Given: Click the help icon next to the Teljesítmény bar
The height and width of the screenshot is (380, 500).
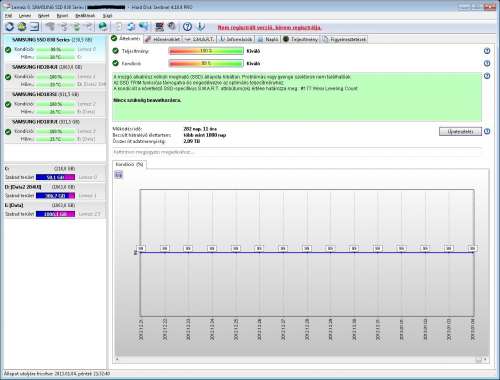Looking at the screenshot, I should (487, 51).
